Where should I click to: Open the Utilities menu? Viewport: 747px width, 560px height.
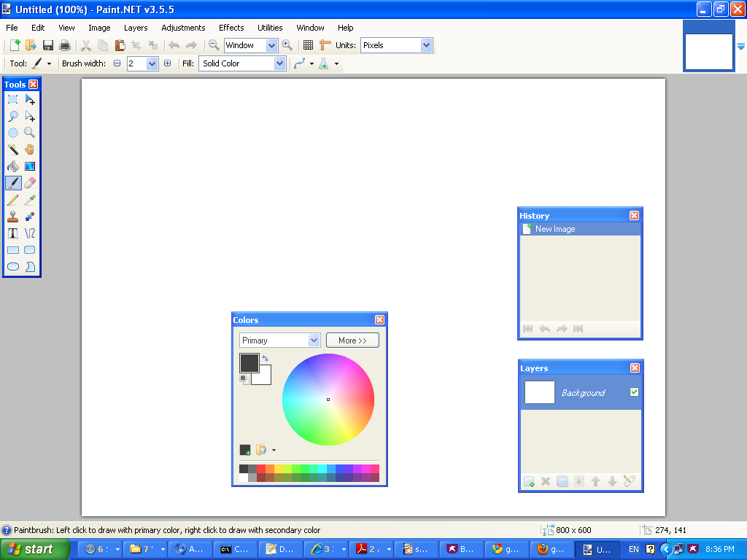(x=270, y=28)
